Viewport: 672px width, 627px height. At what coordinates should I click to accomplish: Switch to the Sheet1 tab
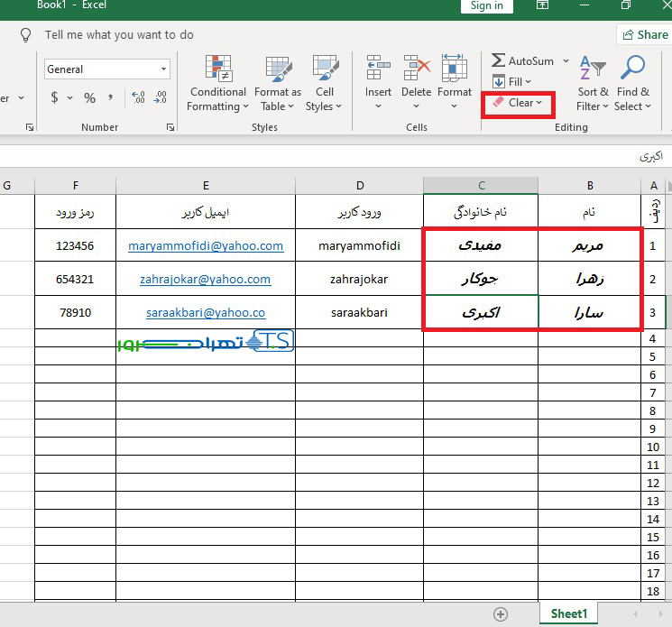click(568, 613)
